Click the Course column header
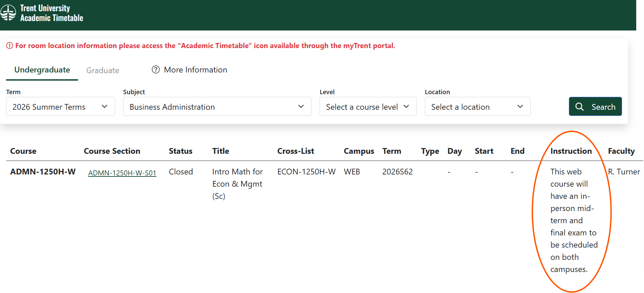644x293 pixels. (23, 151)
